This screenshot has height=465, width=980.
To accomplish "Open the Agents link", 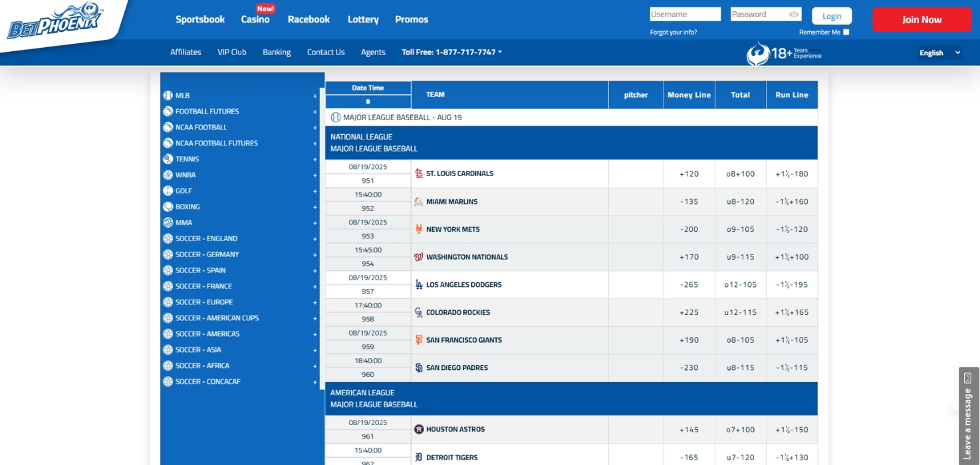I will (373, 52).
